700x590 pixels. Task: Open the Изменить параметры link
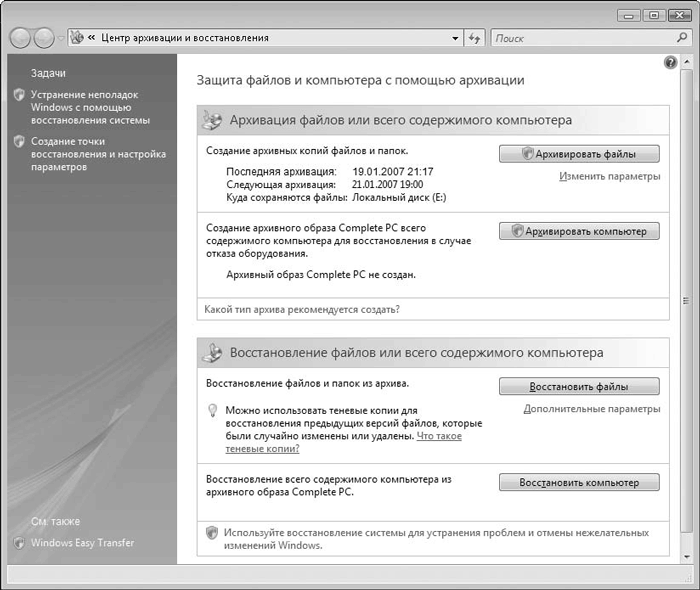point(609,177)
